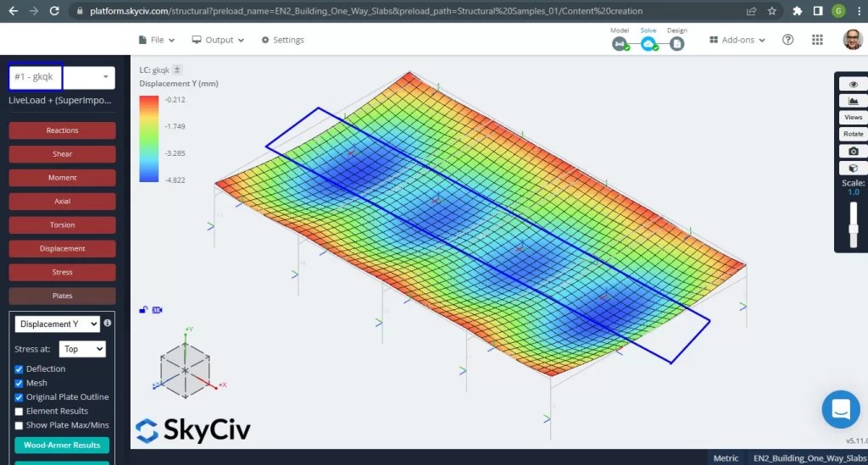The width and height of the screenshot is (868, 465).
Task: Enable Show Plate Max/Mins checkbox
Action: click(x=19, y=425)
